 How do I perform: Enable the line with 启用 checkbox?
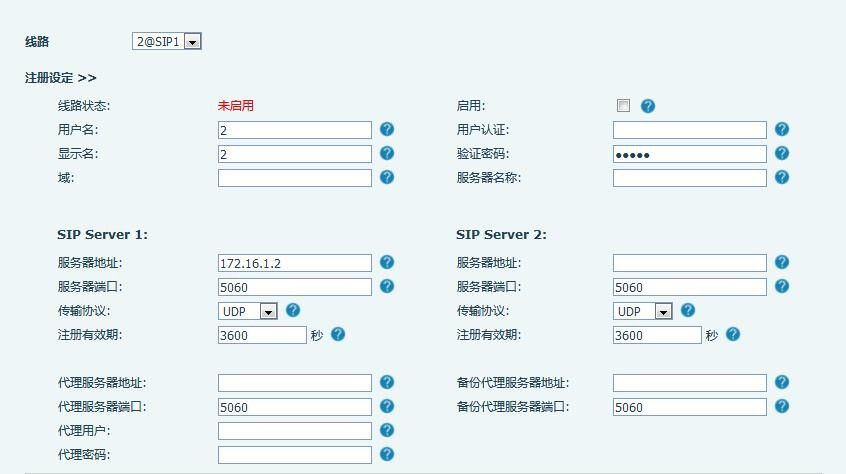click(x=623, y=105)
